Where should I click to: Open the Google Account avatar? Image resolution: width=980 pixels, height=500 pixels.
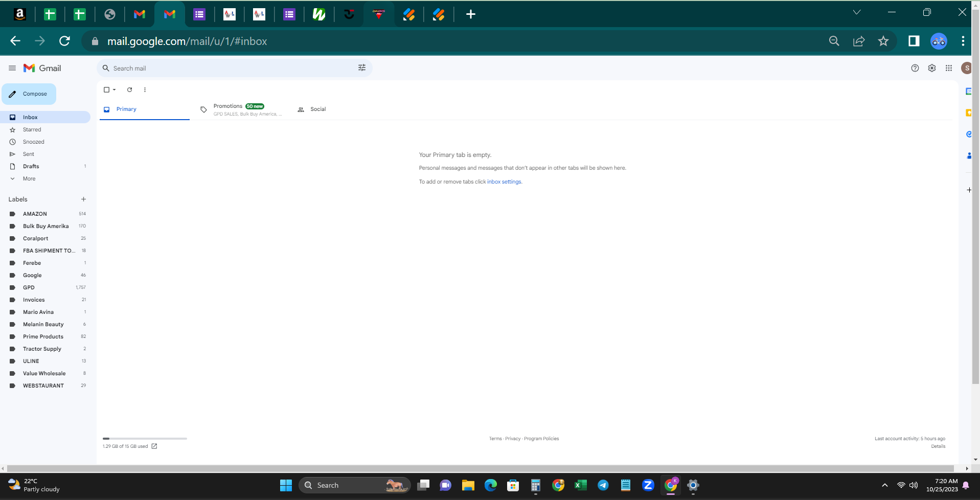point(967,68)
